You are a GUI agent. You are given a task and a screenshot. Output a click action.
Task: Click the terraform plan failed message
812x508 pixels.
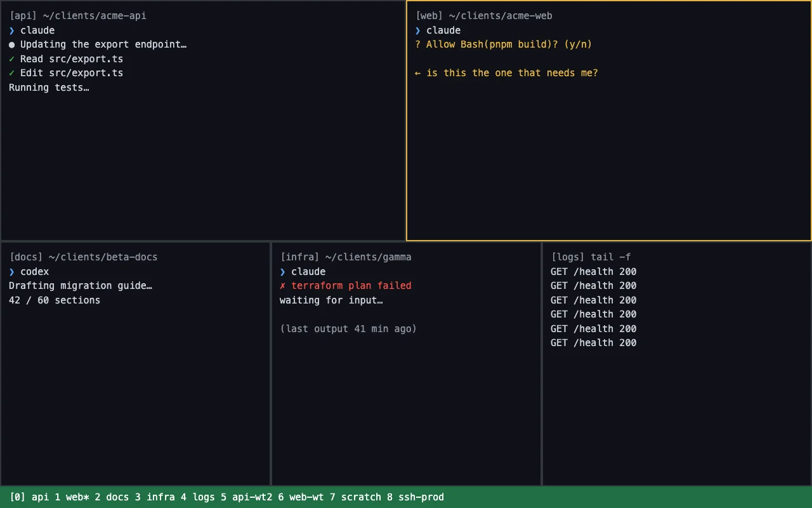351,286
